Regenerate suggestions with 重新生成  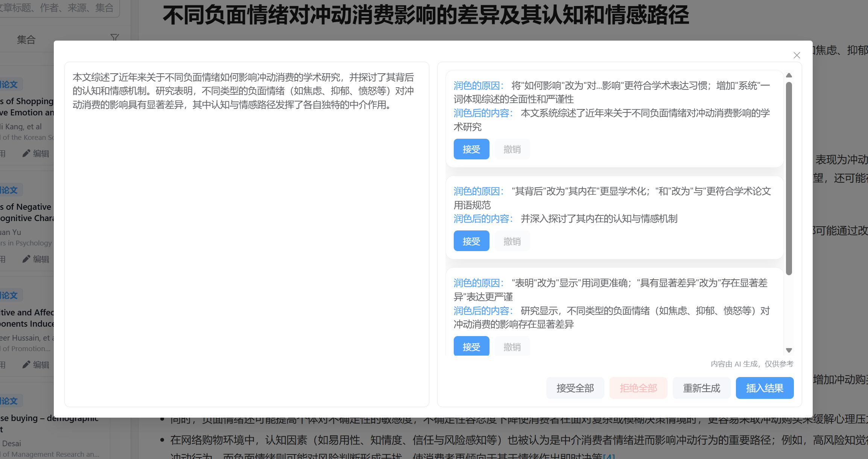tap(701, 388)
